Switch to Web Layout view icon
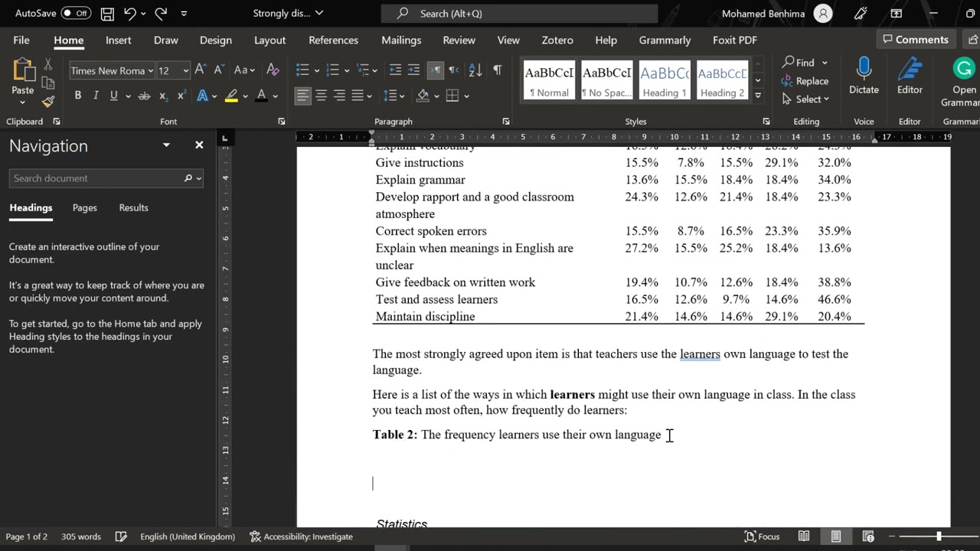The height and width of the screenshot is (551, 980). click(x=868, y=536)
